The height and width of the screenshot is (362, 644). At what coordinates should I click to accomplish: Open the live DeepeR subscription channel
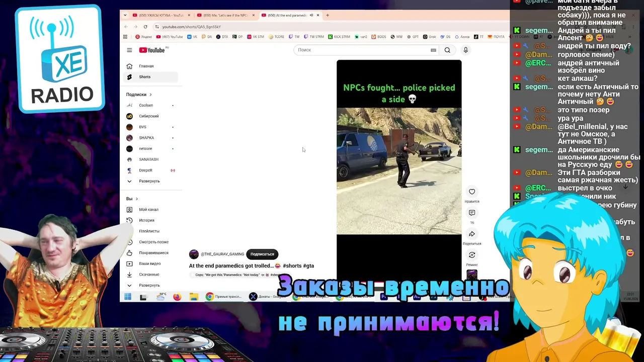[151, 170]
